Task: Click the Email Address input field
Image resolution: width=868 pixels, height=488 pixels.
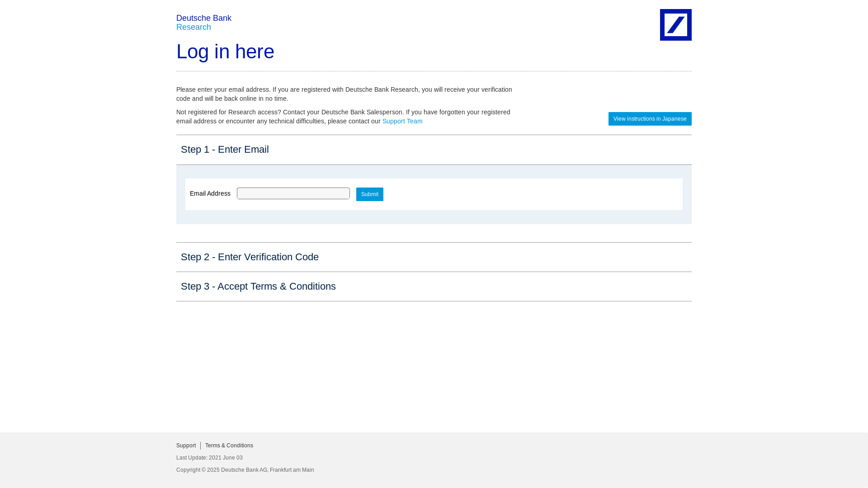Action: [x=293, y=193]
